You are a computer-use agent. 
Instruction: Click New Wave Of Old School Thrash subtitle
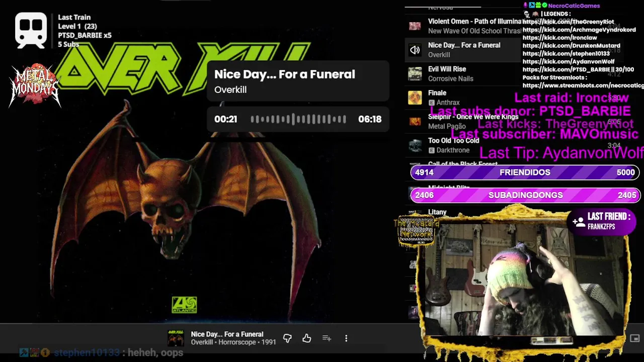[x=475, y=31]
